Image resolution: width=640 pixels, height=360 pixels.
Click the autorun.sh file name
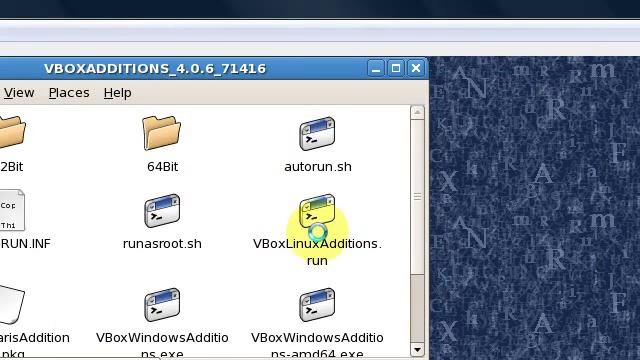click(318, 167)
